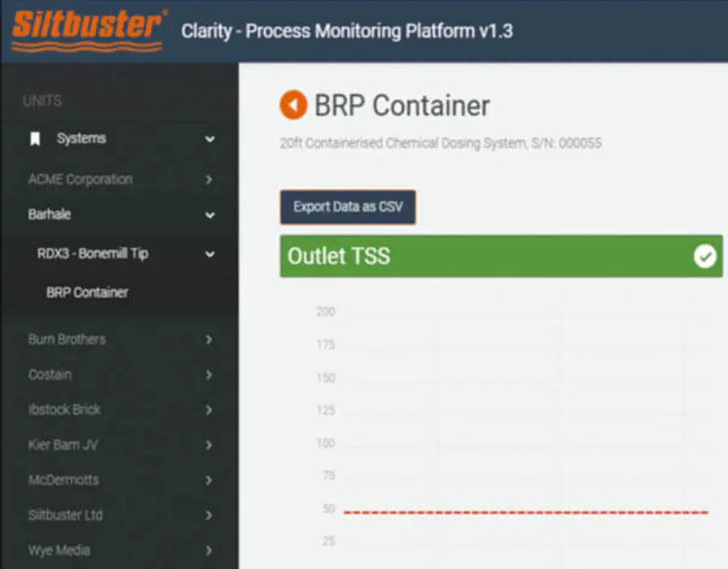Expand the Burn Brothers chevron
Viewport: 728px width, 569px height.
point(209,339)
